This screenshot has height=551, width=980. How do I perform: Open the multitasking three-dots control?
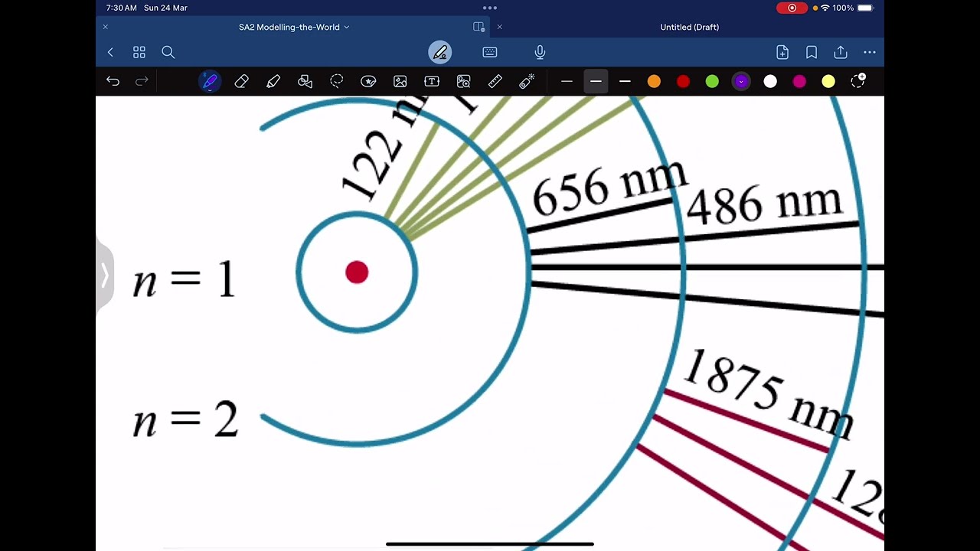pos(490,8)
